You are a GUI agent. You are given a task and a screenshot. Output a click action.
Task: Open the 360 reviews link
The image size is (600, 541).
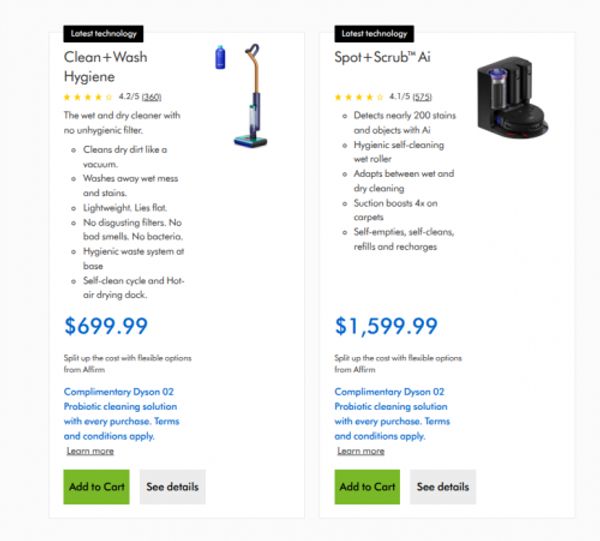point(152,97)
